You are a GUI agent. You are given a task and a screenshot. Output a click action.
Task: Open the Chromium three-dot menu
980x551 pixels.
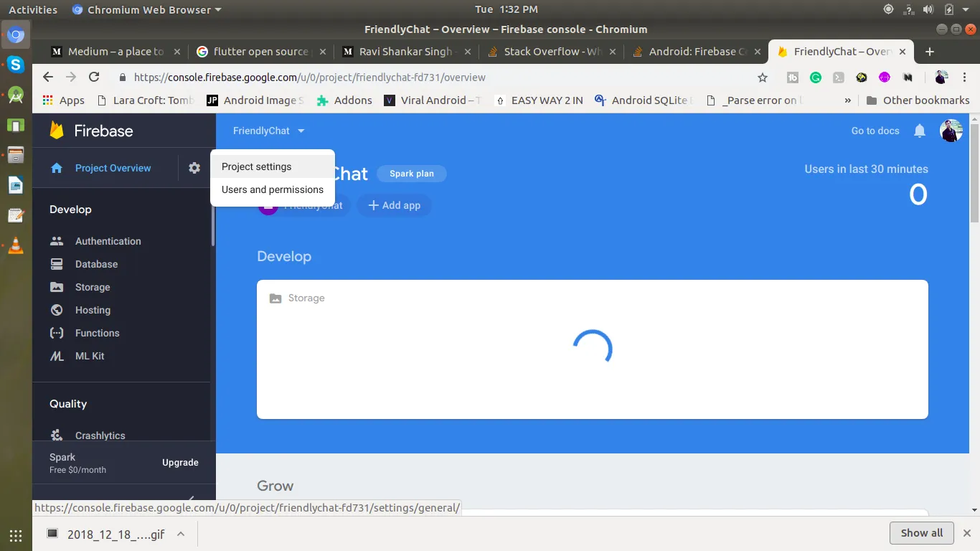click(964, 77)
